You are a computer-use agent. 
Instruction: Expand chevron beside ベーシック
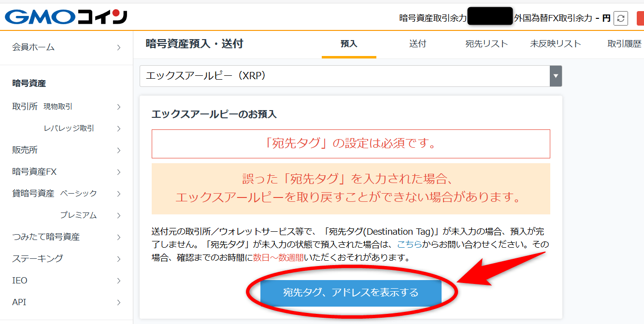[x=119, y=194]
